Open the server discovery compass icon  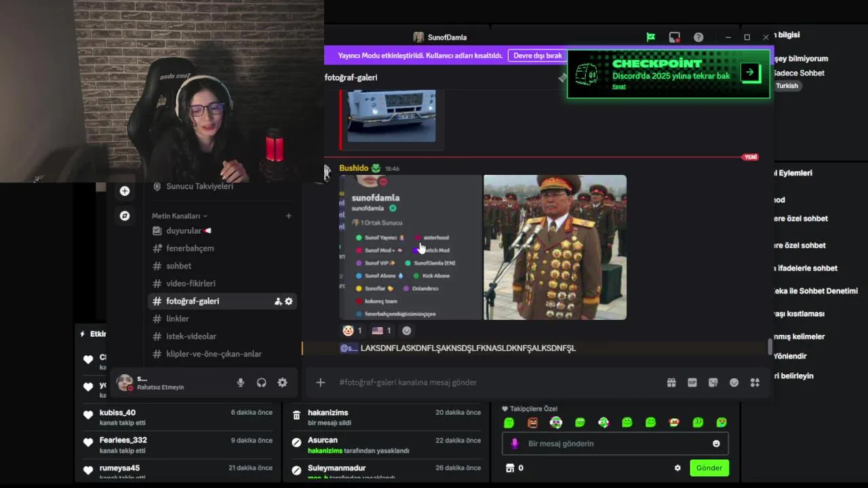[125, 216]
